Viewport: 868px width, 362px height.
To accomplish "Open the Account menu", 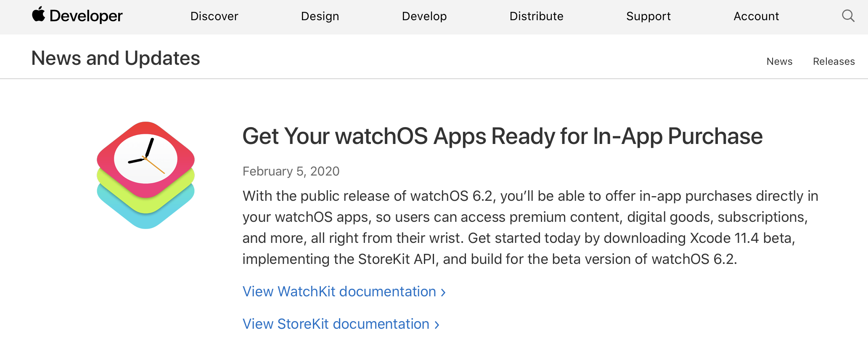I will click(x=756, y=16).
